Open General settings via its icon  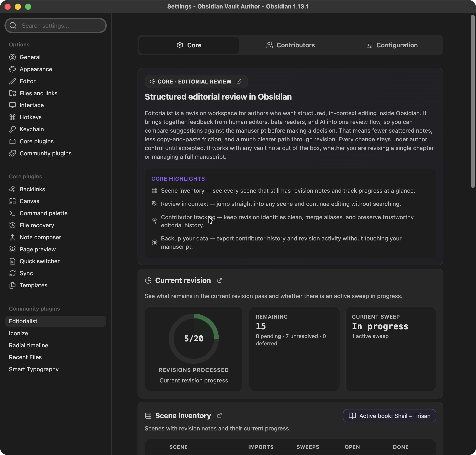(x=12, y=57)
